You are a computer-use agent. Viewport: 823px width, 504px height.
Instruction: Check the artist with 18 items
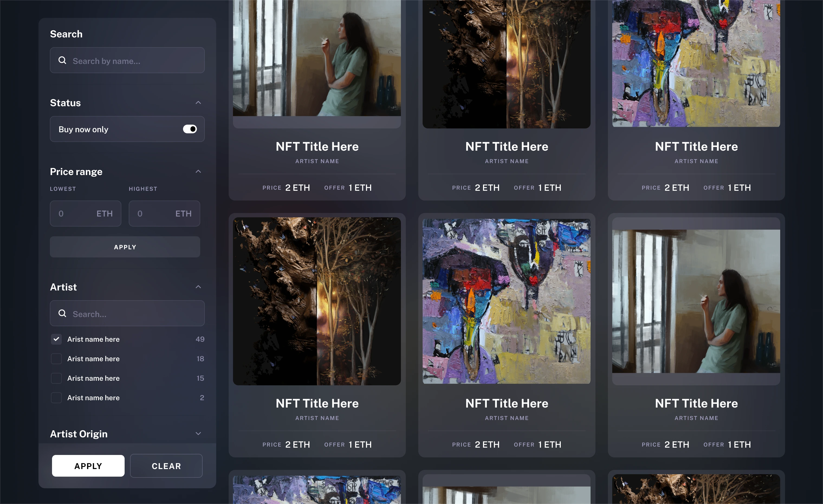[56, 358]
